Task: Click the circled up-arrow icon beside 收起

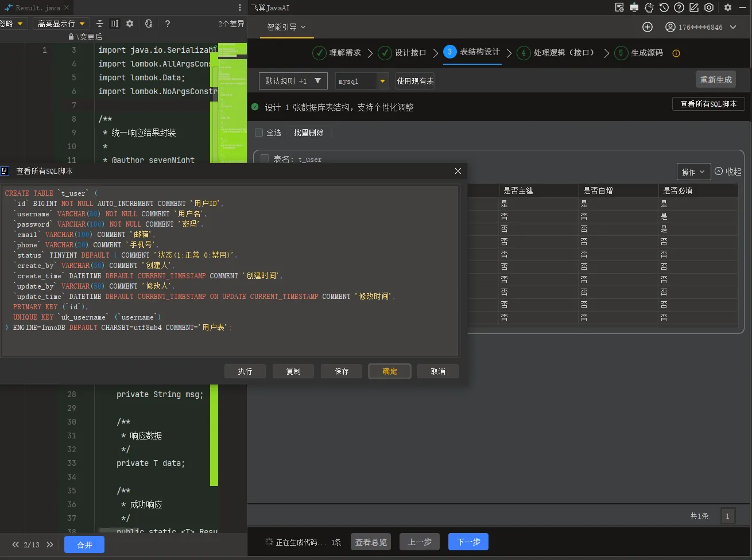Action: [x=719, y=171]
